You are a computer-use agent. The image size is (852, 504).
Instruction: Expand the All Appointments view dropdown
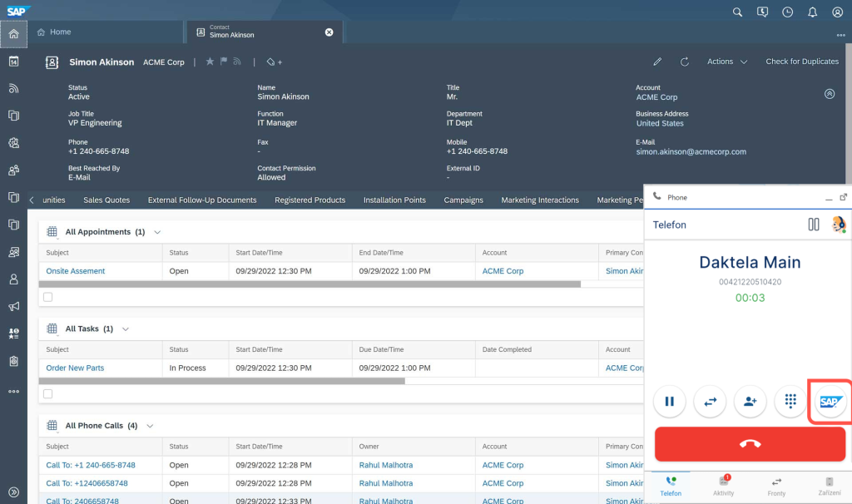(x=157, y=232)
